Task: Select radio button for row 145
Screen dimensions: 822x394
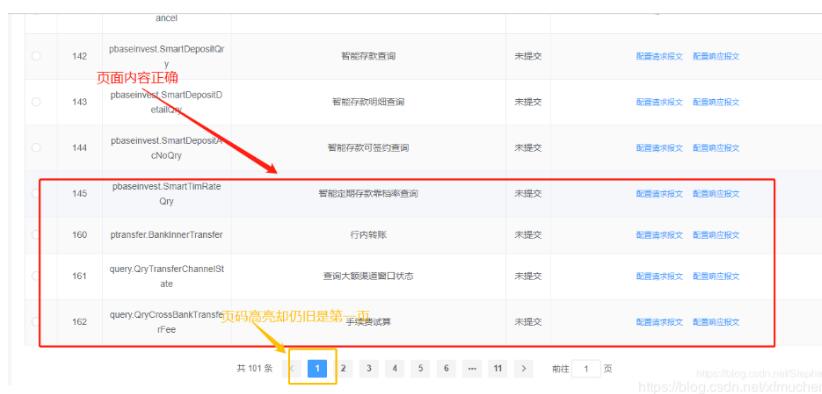Action: pyautogui.click(x=36, y=193)
